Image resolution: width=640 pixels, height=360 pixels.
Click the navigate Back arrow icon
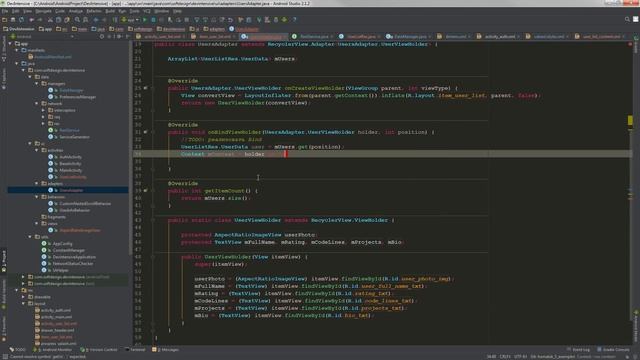[x=96, y=20]
